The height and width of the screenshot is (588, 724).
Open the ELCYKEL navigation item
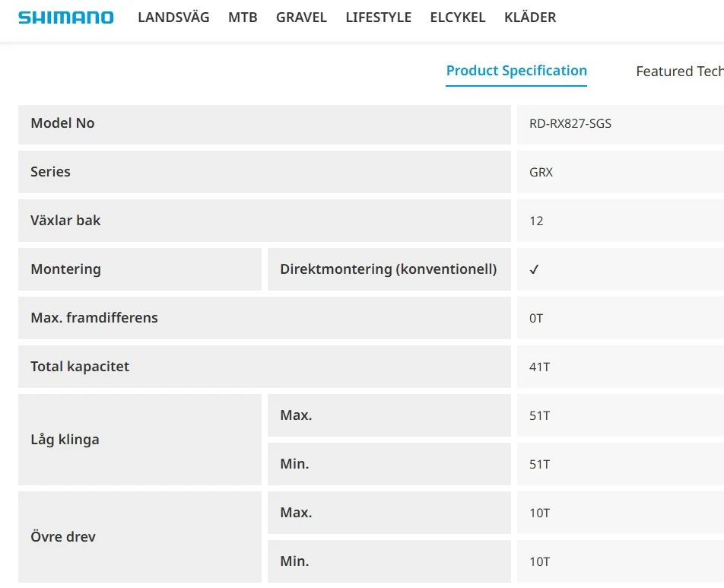pyautogui.click(x=457, y=17)
